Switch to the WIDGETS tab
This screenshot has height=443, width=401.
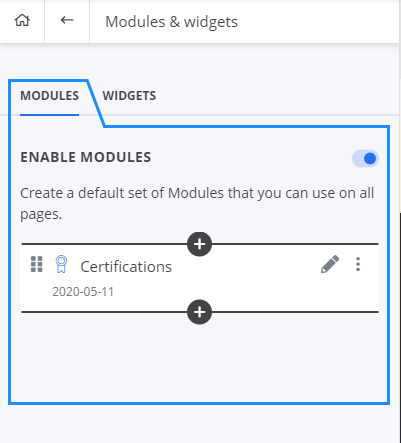[129, 96]
